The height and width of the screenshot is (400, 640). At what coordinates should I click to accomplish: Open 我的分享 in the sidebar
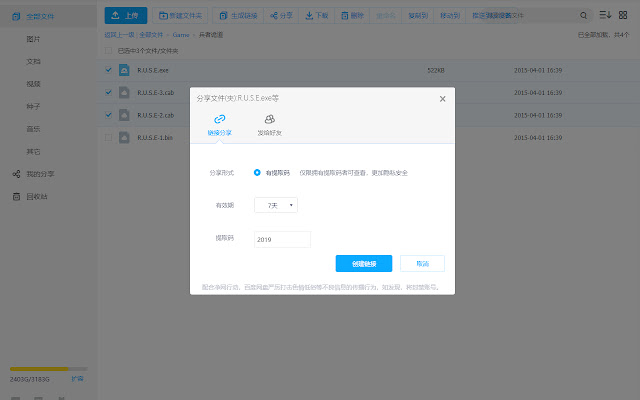(40, 174)
